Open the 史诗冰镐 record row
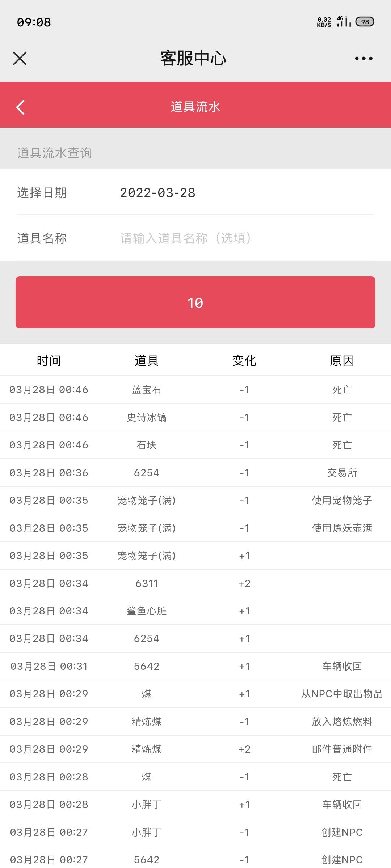 point(195,417)
